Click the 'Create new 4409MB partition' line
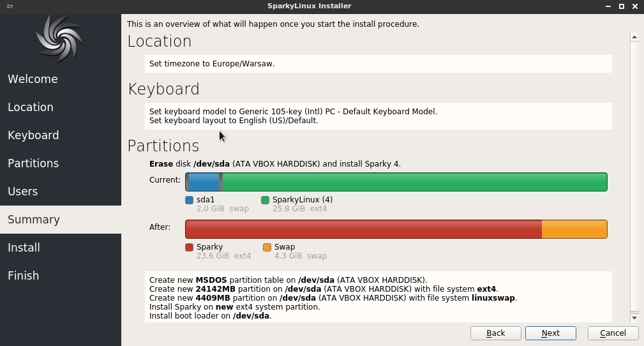 tap(334, 298)
